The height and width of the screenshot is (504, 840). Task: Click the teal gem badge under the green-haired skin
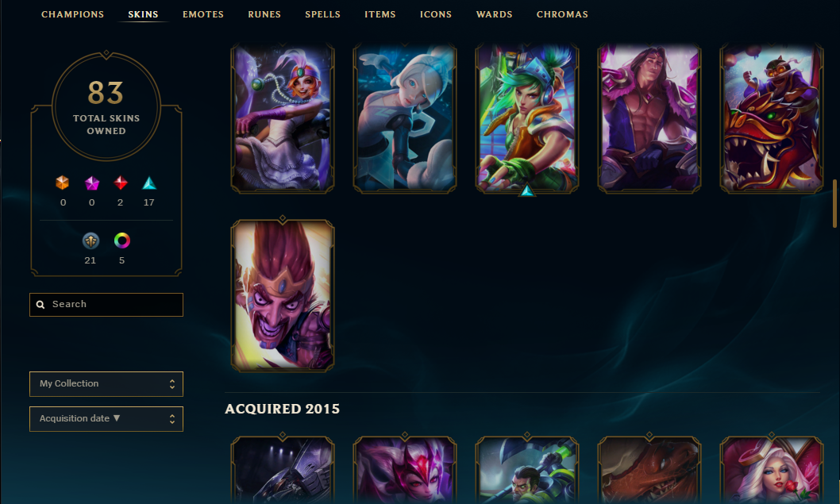click(x=527, y=190)
